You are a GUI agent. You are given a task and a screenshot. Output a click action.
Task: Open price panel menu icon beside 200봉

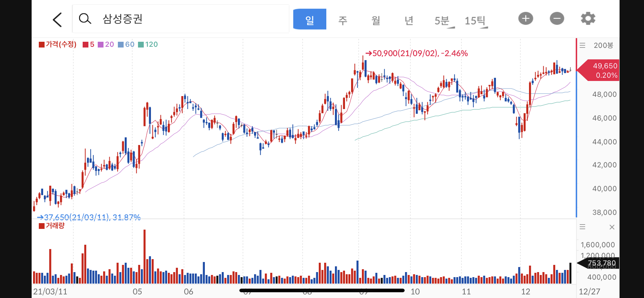click(583, 45)
